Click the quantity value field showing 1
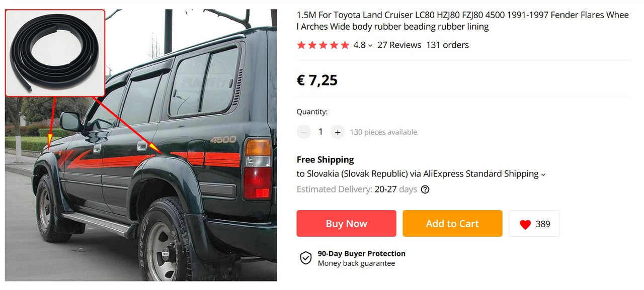 320,132
